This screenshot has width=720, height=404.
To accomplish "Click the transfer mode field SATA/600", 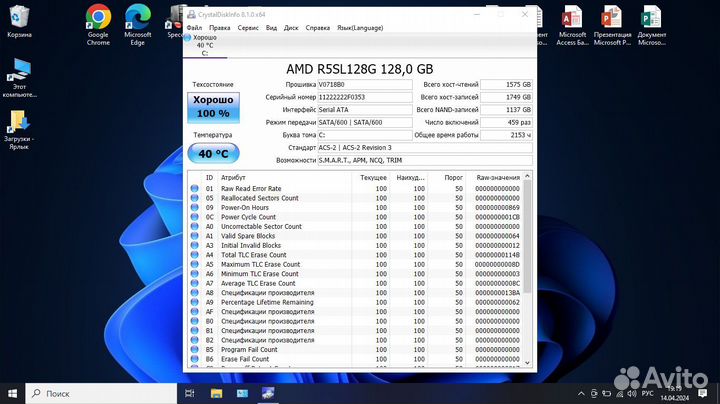I will (365, 123).
